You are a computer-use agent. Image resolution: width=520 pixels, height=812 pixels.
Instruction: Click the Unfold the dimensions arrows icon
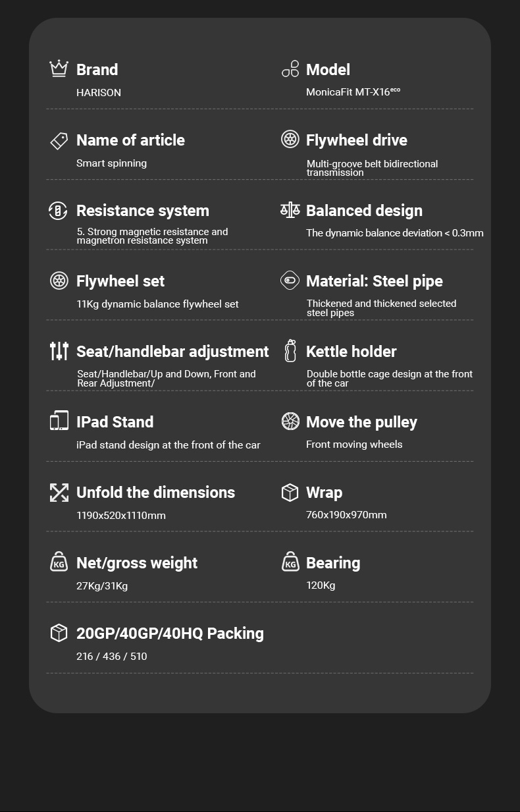coord(59,492)
